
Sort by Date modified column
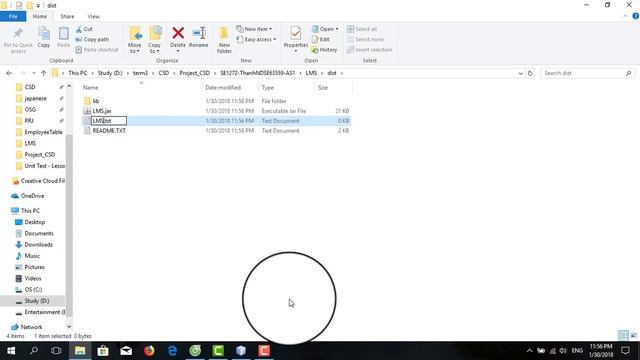coord(223,87)
